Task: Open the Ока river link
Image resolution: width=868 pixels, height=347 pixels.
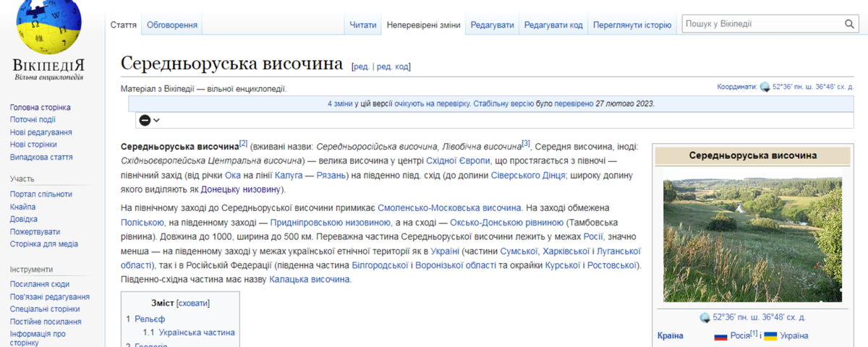Action: tap(233, 176)
